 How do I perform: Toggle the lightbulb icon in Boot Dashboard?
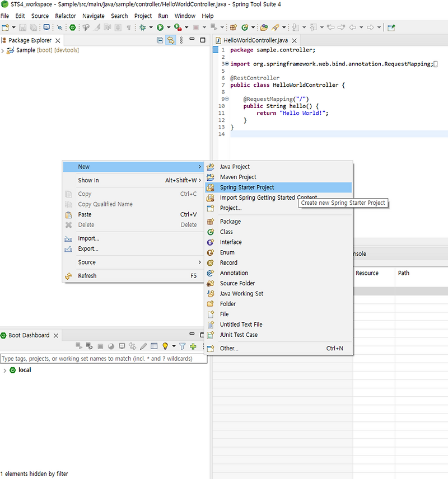(165, 346)
